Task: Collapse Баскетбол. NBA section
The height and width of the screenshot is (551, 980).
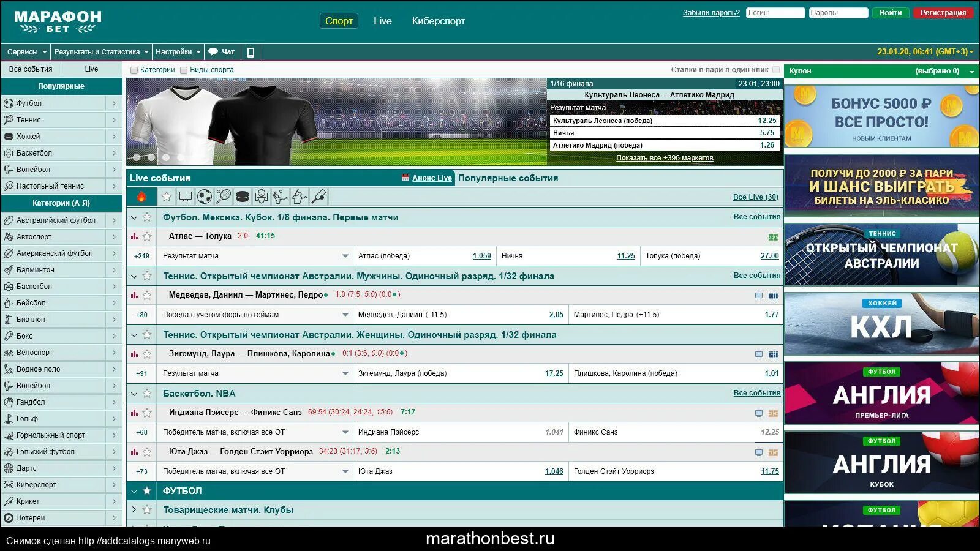Action: pos(134,394)
